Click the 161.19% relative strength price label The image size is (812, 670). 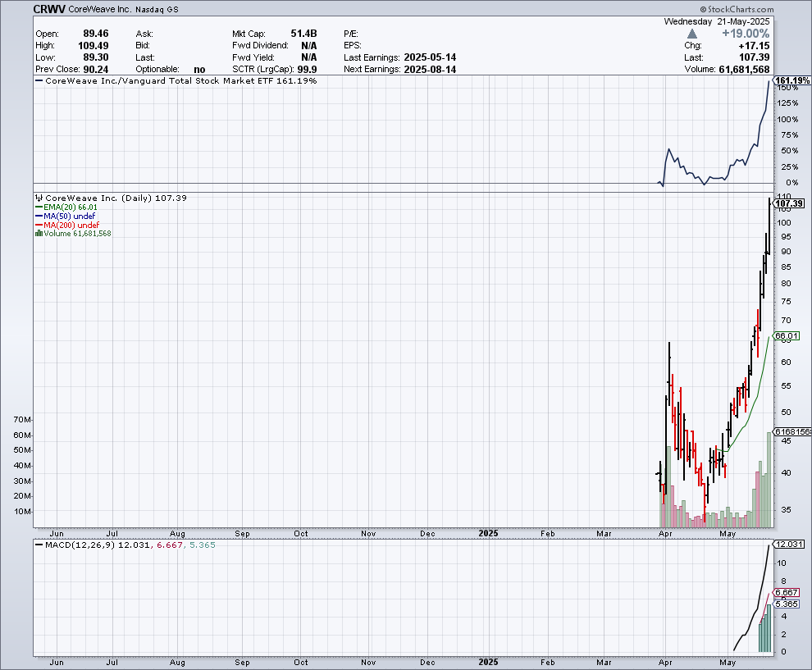[x=792, y=80]
